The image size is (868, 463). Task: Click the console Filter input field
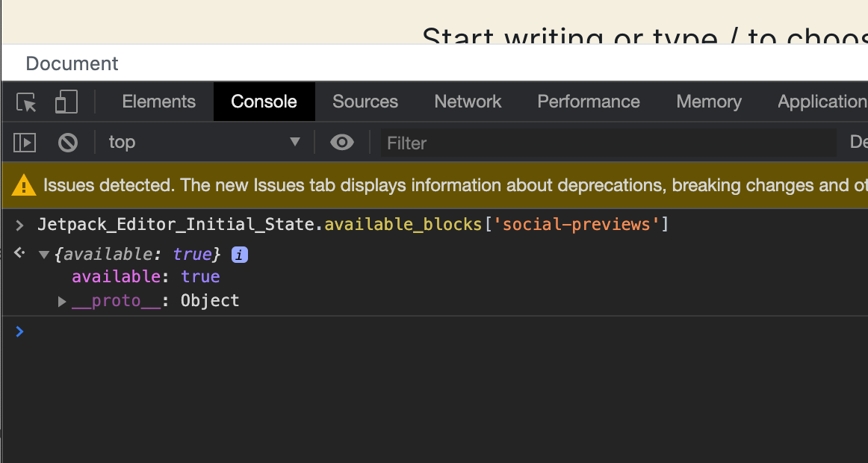point(609,143)
